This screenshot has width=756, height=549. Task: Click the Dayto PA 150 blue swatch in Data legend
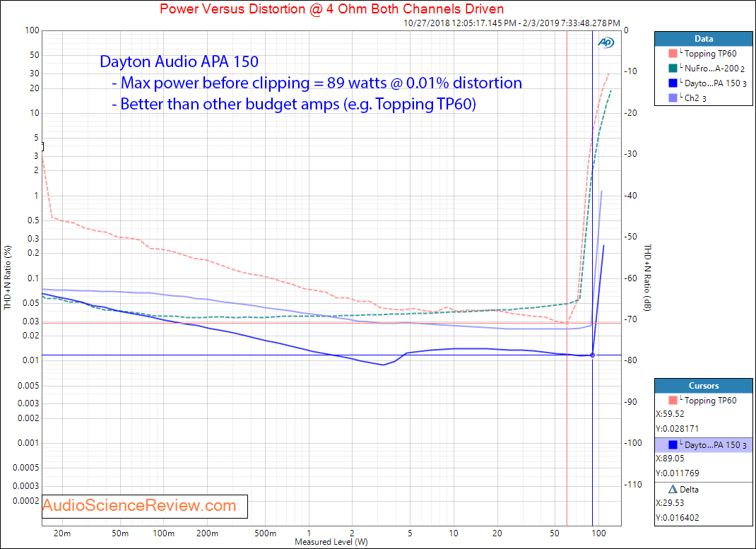pyautogui.click(x=673, y=83)
